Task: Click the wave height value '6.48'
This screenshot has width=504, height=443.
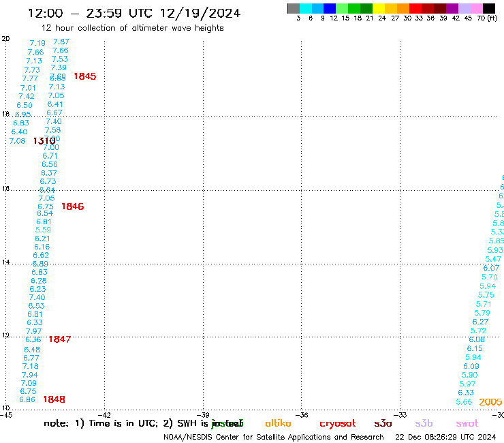Action: click(32, 350)
